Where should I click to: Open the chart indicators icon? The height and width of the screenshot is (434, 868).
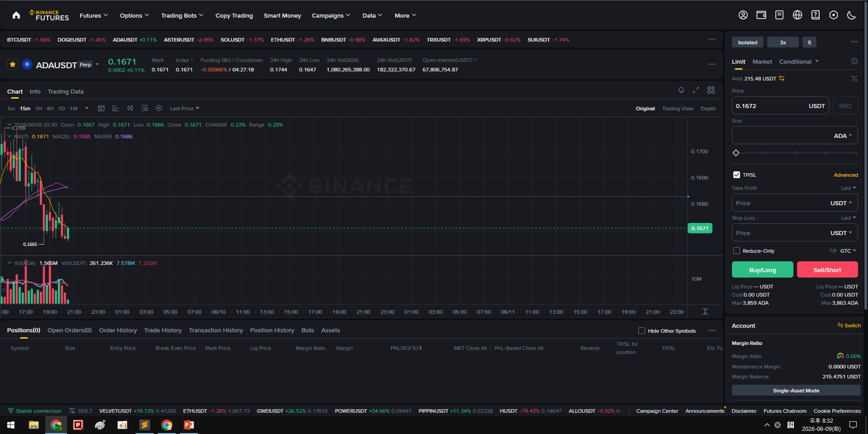coord(116,108)
